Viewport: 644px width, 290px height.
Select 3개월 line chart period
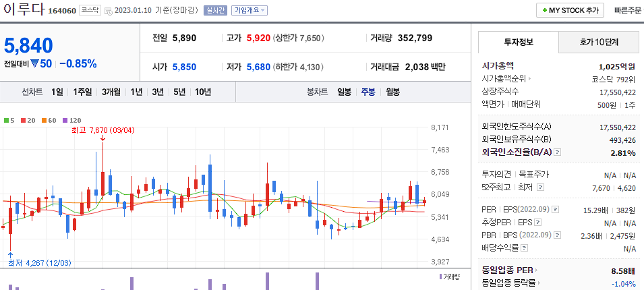(111, 92)
